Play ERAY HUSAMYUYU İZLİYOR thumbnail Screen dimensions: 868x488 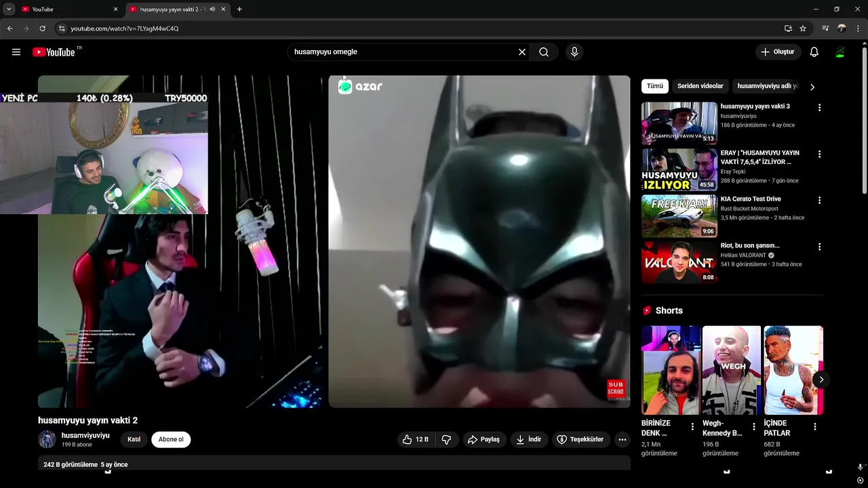pos(679,169)
